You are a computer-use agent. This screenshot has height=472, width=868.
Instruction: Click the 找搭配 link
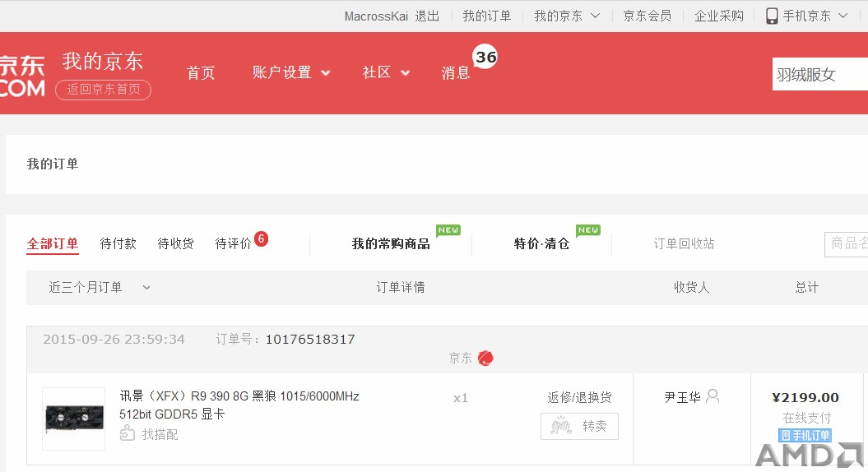pyautogui.click(x=160, y=434)
